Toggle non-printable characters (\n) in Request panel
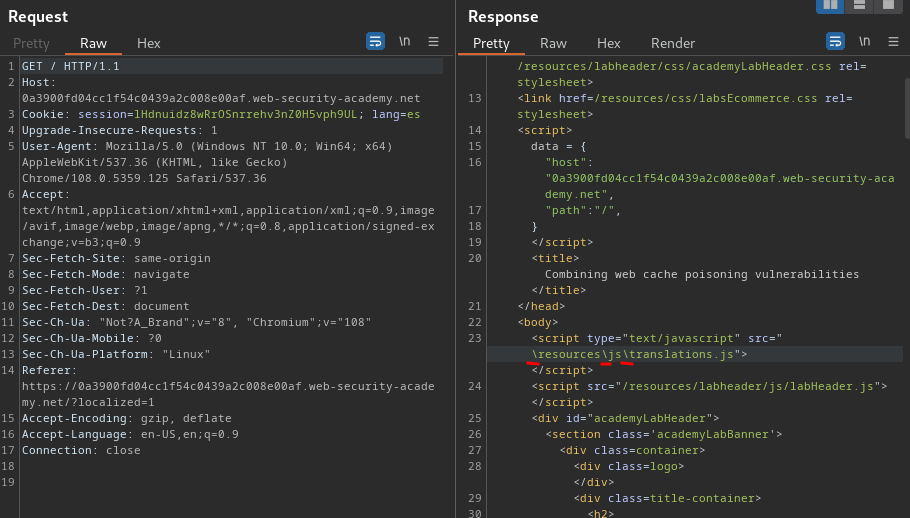 tap(405, 41)
